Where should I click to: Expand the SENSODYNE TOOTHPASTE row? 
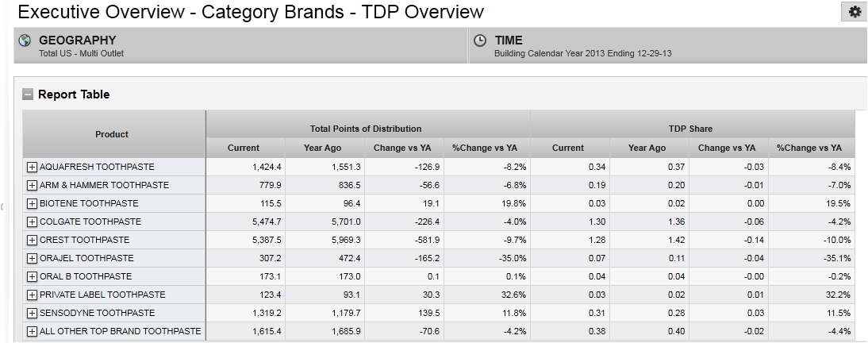tap(33, 313)
